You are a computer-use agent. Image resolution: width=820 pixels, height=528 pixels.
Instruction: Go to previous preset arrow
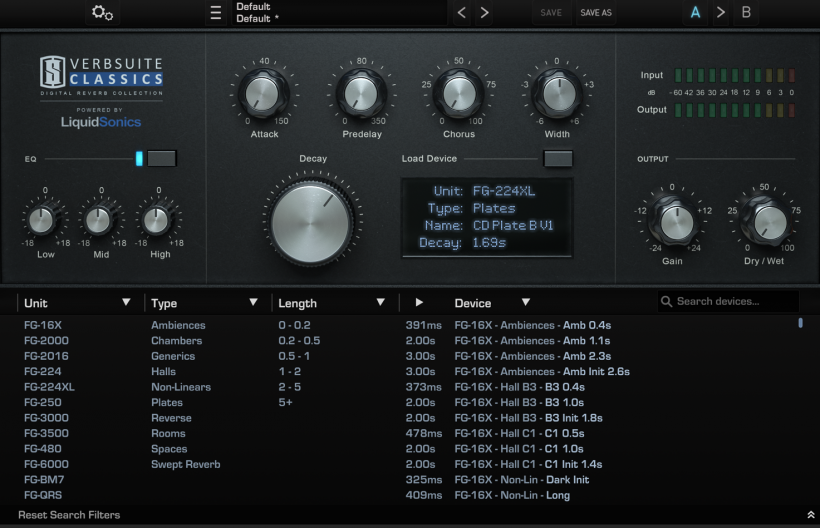click(x=461, y=13)
